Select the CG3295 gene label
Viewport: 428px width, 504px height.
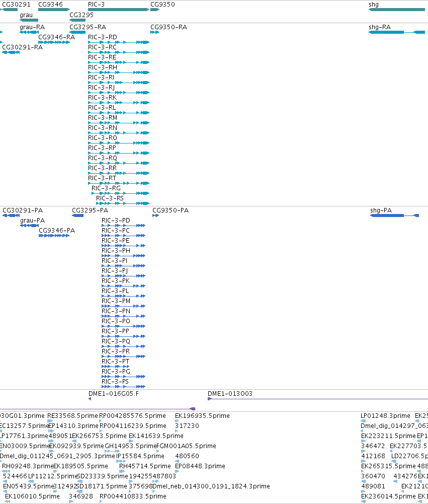[x=81, y=15]
